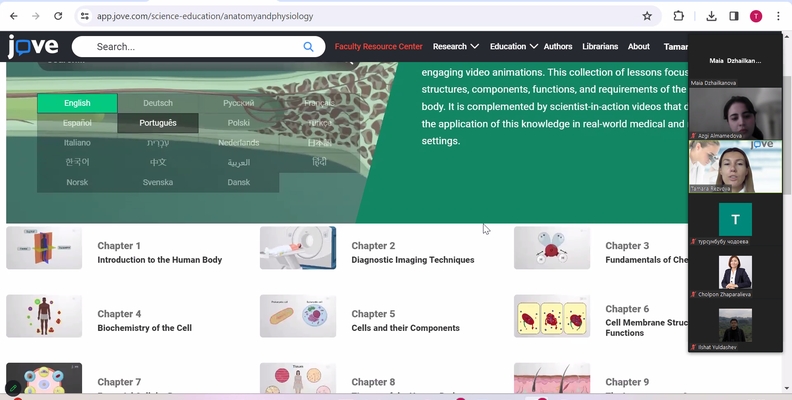Open Chapter 2 MRI scanner thumbnail
This screenshot has height=400, width=792.
(298, 247)
